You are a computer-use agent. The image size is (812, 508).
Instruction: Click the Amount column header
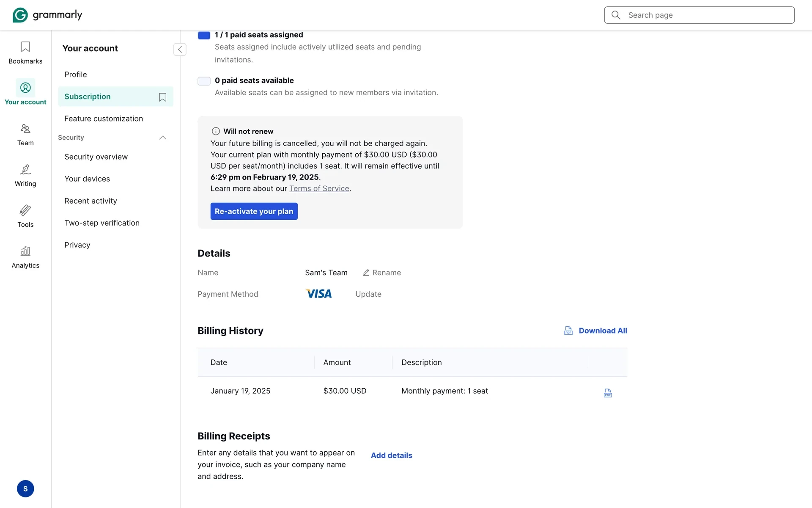(337, 362)
